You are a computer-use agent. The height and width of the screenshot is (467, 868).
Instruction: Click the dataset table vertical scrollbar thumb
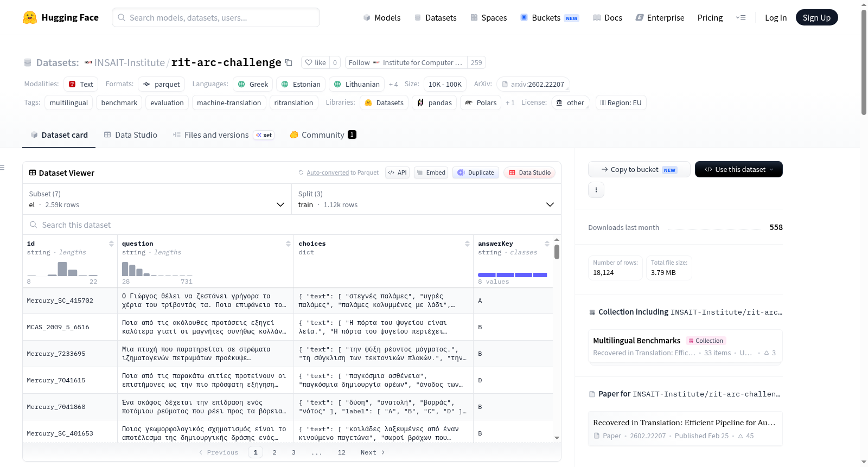pyautogui.click(x=557, y=252)
